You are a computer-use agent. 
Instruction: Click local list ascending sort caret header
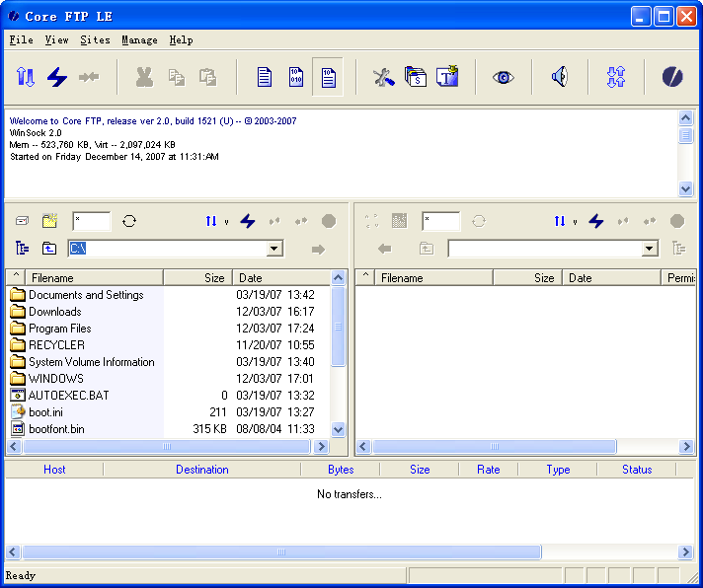[x=16, y=277]
